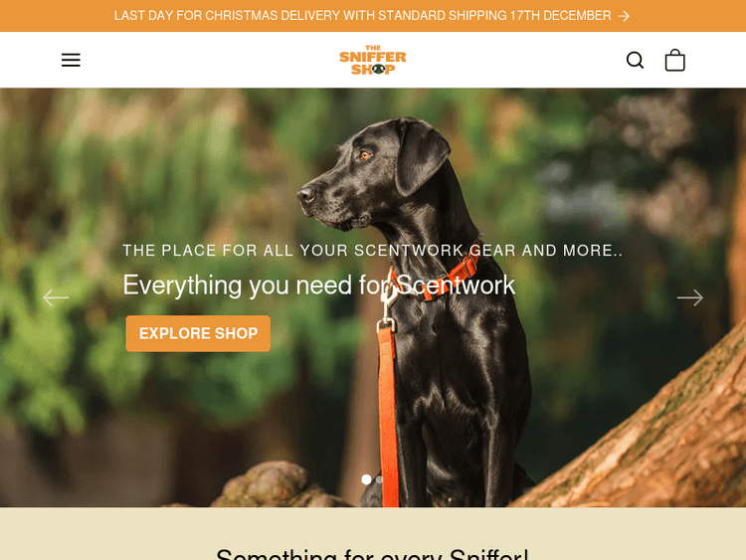Viewport: 746px width, 560px height.
Task: Select the first slideshow dot indicator
Action: tap(366, 479)
